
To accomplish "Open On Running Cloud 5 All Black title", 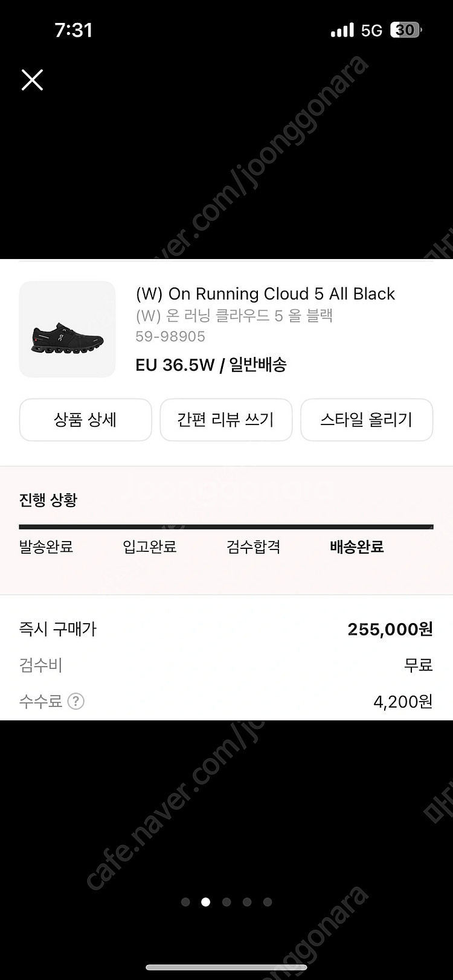I will tap(265, 294).
